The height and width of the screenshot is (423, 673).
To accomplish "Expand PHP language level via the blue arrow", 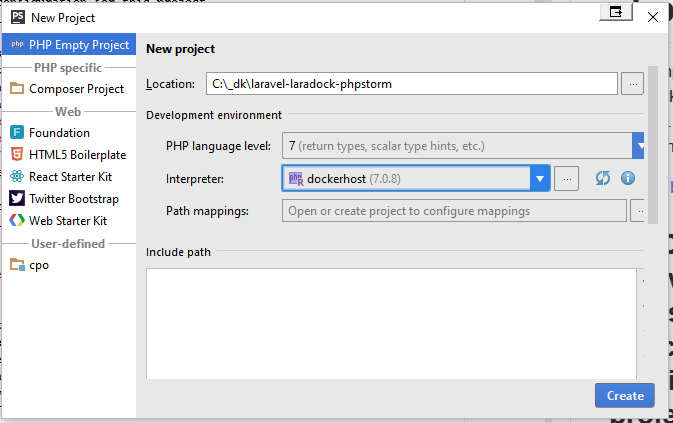I will (x=638, y=146).
